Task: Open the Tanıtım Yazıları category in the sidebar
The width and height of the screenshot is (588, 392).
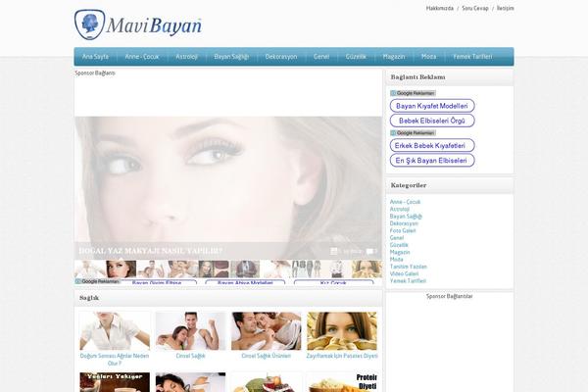Action: click(409, 267)
